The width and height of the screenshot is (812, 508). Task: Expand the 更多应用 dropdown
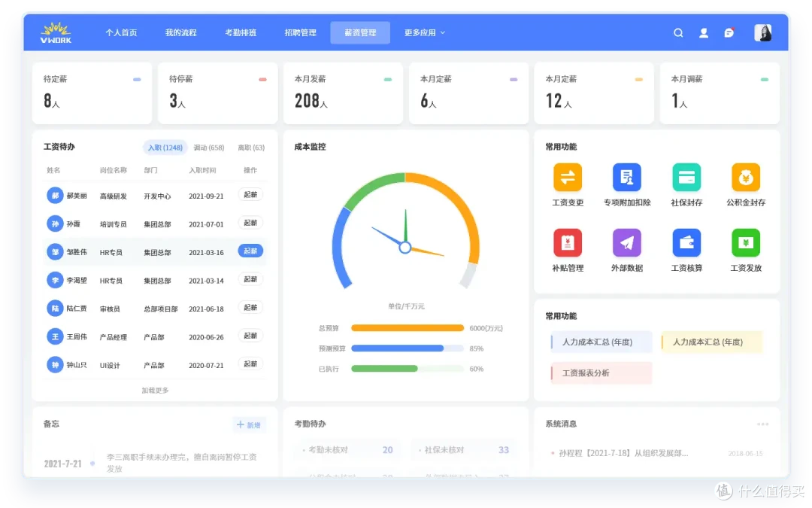point(425,32)
